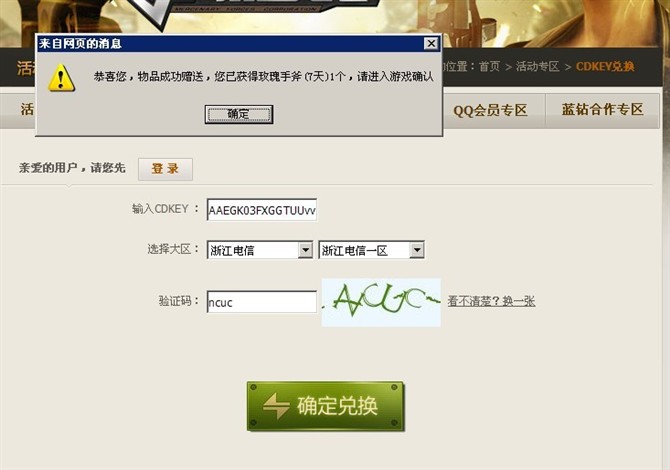Click the yellow warning icon in dialog
This screenshot has height=470, width=670.
tap(62, 78)
